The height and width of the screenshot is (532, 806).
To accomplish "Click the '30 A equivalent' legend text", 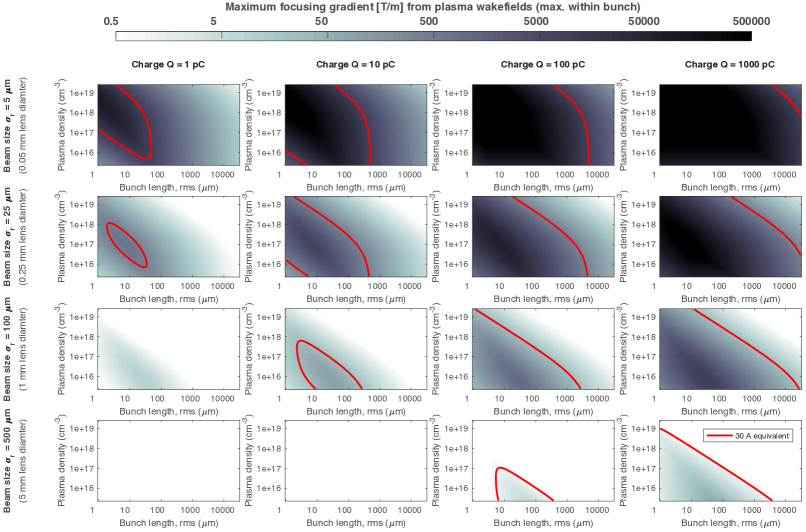I will pyautogui.click(x=762, y=436).
